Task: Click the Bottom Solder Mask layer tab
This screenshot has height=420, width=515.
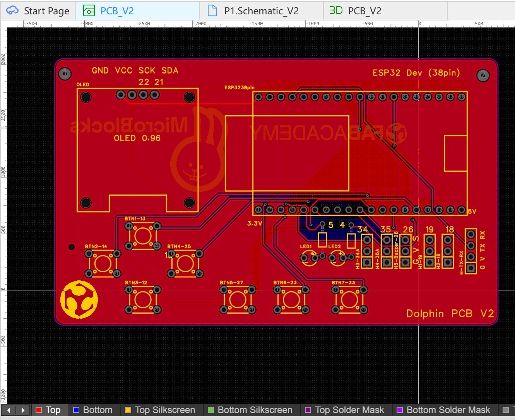Action: (x=443, y=410)
